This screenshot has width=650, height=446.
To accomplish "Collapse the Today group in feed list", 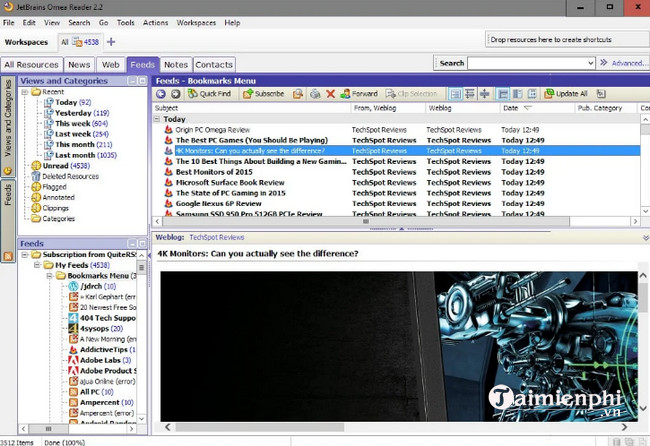I will click(x=156, y=118).
